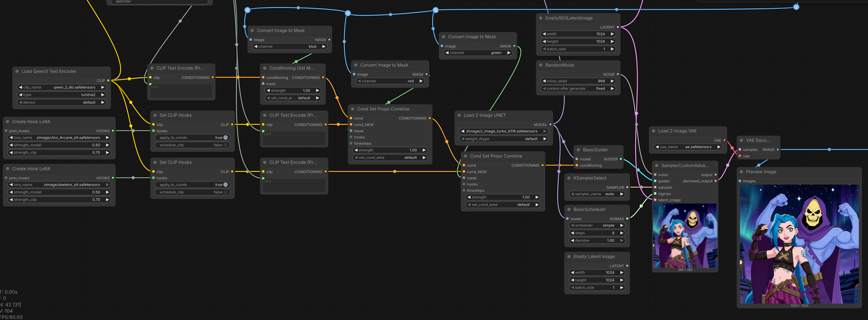Collapse the BasicGuider node
The height and width of the screenshot is (320, 868).
click(579, 150)
